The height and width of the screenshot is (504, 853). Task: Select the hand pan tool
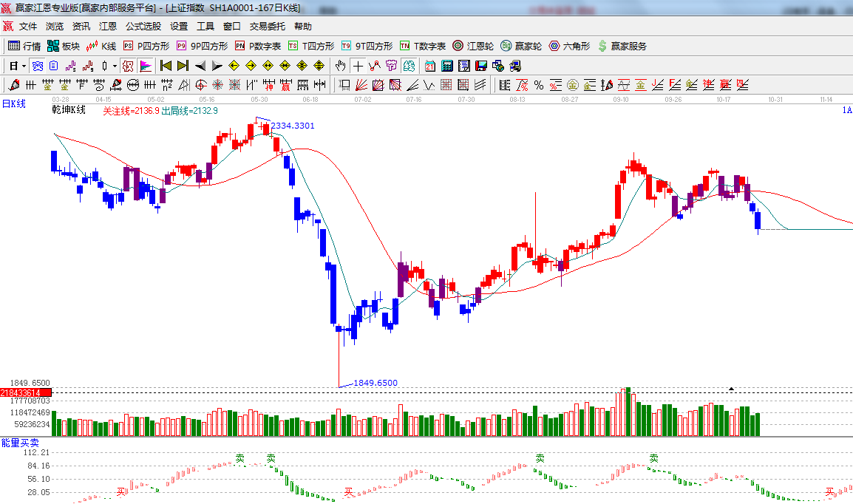(x=341, y=66)
